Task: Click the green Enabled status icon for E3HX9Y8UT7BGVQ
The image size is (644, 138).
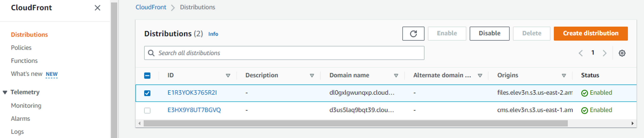Action: (584, 110)
